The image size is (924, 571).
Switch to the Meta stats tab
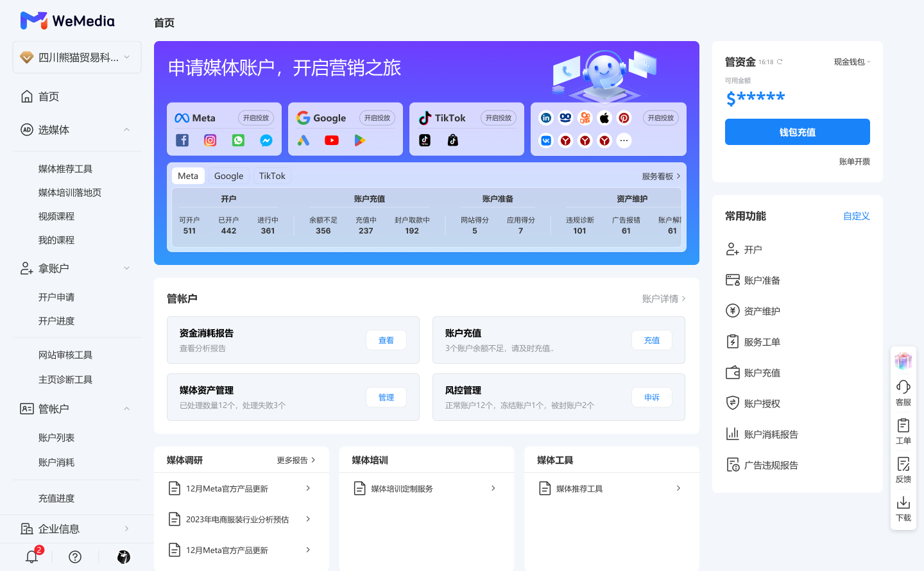[188, 176]
